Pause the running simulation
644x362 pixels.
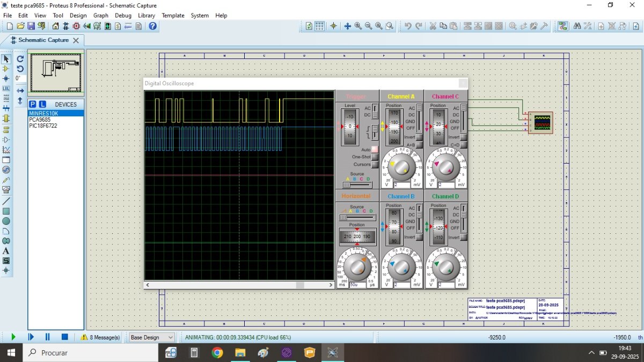(47, 337)
